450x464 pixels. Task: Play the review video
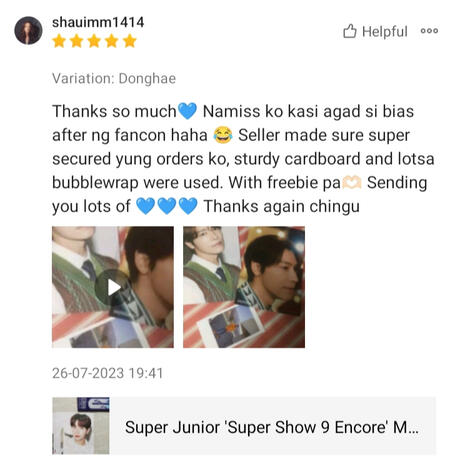pos(113,287)
